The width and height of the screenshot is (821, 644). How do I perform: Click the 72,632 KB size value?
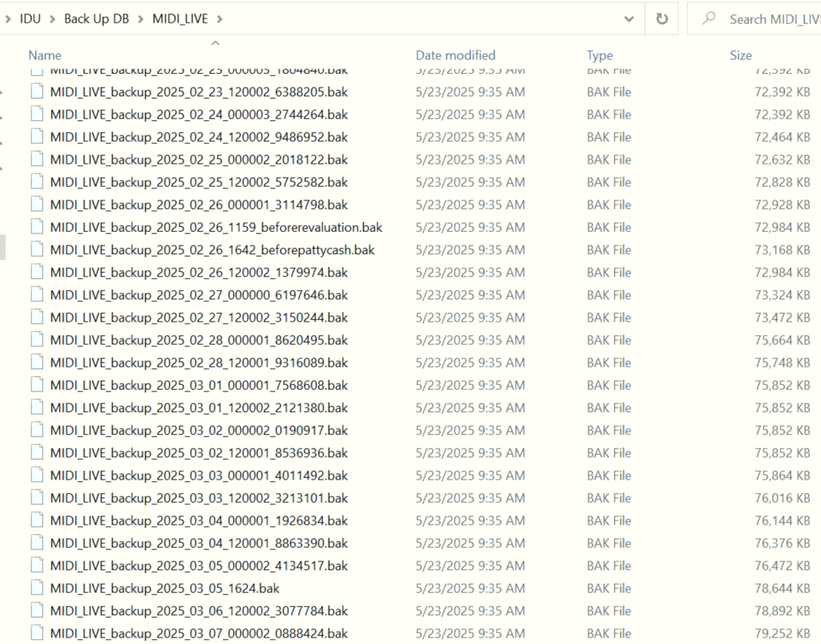[x=783, y=159]
